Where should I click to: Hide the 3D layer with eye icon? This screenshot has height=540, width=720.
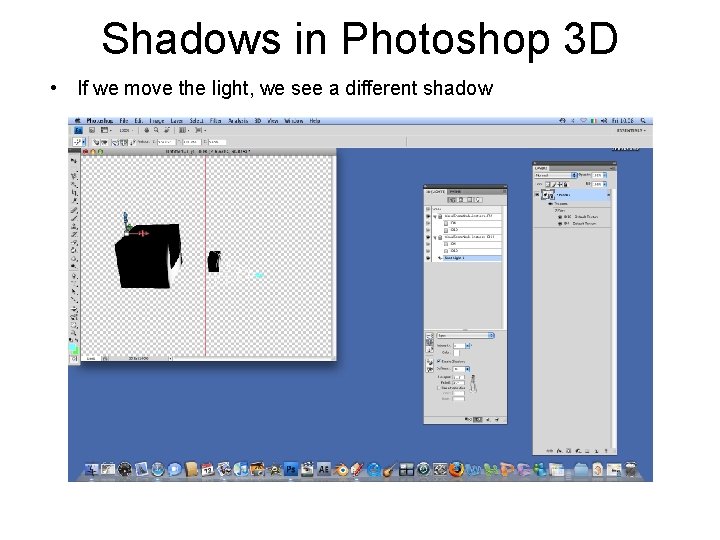coord(537,195)
